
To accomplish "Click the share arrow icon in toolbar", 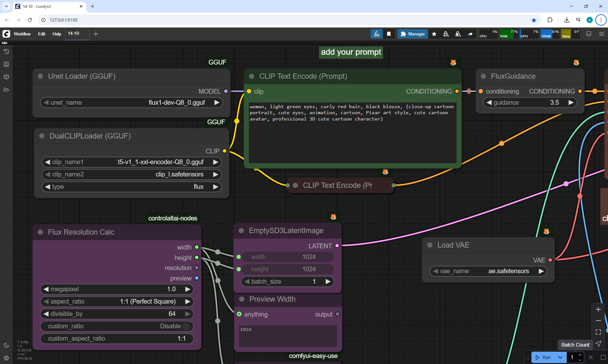I will point(470,34).
